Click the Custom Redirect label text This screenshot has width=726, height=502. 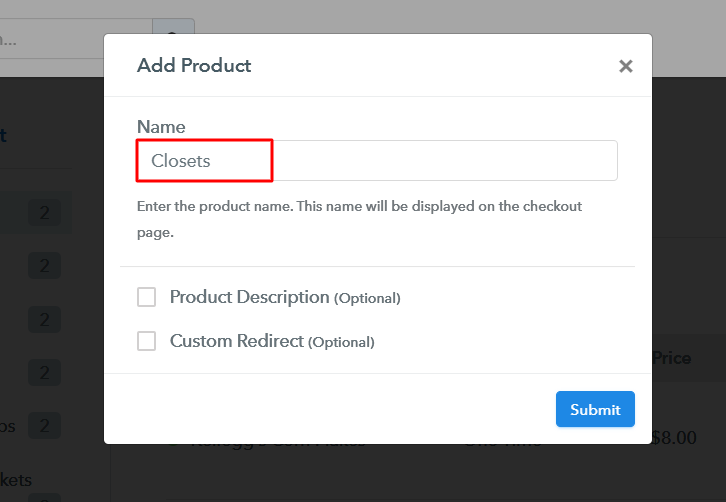click(236, 341)
